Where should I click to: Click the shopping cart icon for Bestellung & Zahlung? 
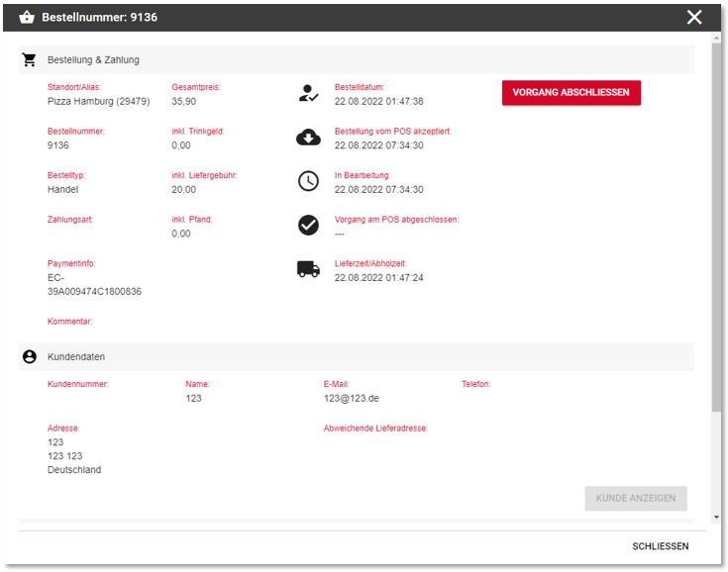point(30,59)
